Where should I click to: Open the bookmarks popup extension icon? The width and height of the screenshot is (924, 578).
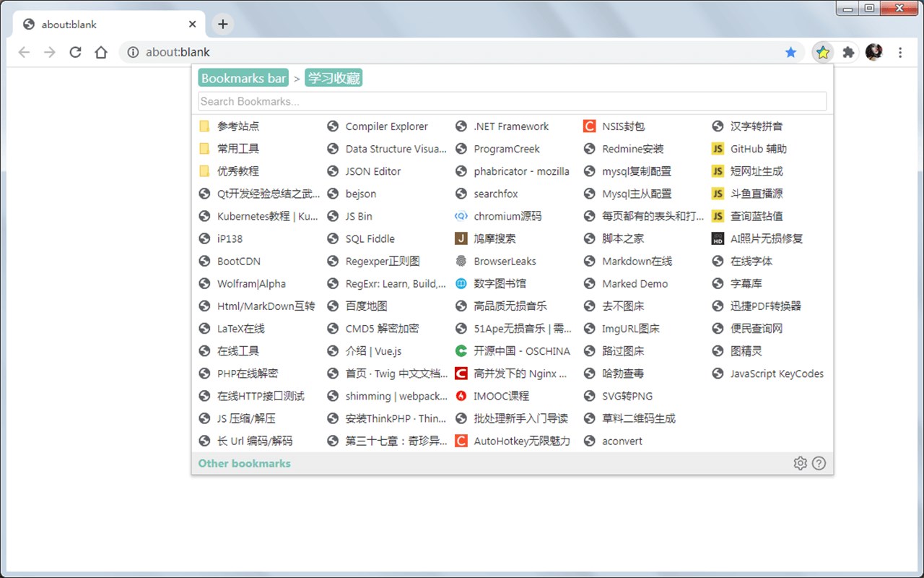[x=823, y=52]
